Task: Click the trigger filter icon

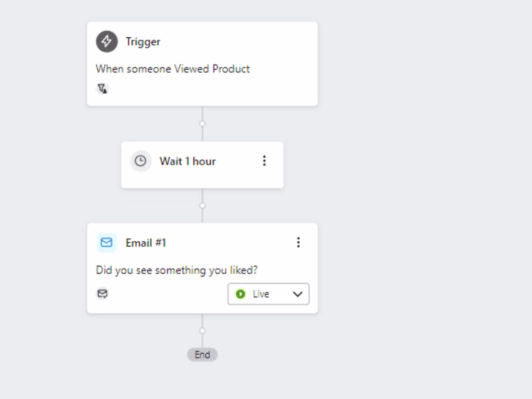Action: tap(102, 89)
